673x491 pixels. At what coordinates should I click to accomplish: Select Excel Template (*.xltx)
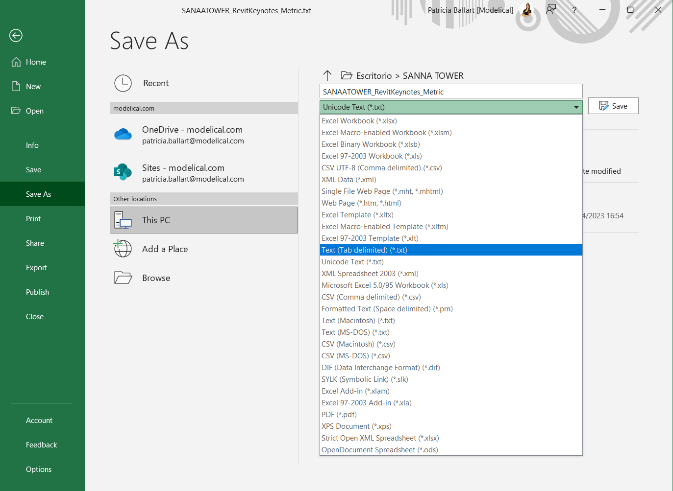point(451,215)
